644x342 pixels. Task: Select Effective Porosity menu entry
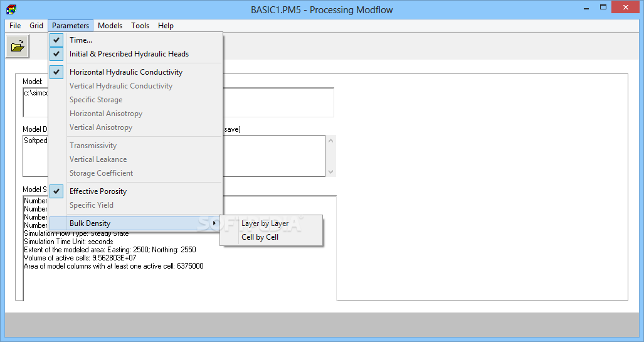(x=136, y=191)
